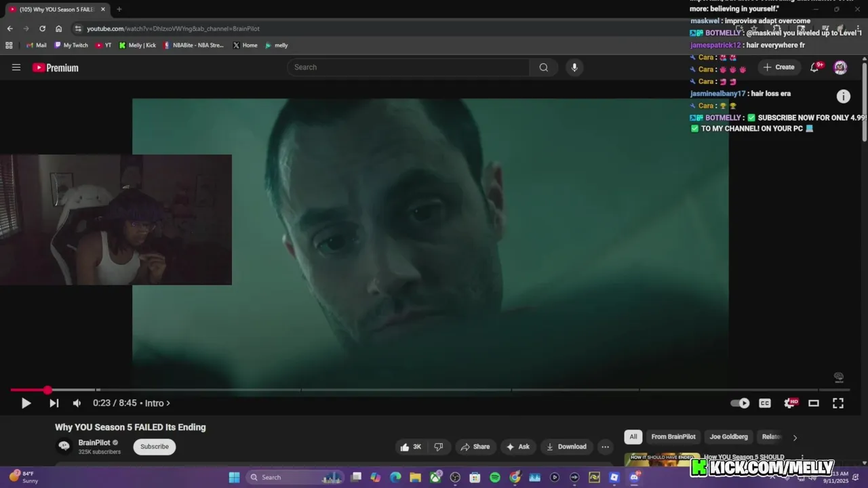Click the browser address bar URL
This screenshot has height=488, width=868.
[173, 28]
